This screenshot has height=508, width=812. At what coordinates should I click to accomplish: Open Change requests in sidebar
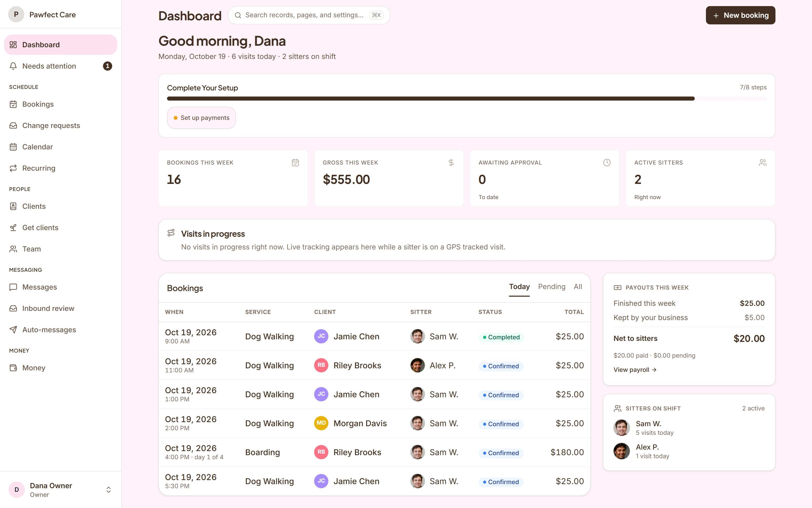60,126
